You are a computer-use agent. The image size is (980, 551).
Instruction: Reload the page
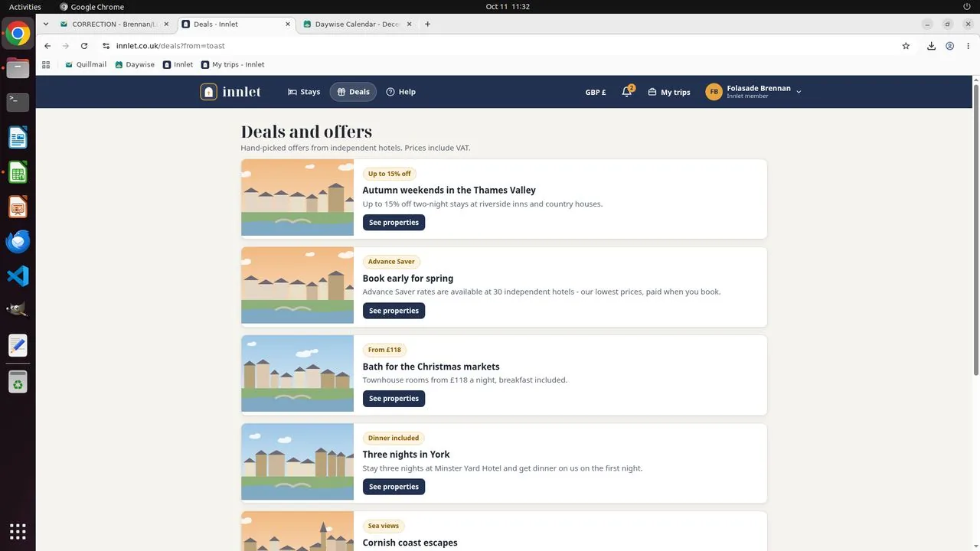point(84,46)
